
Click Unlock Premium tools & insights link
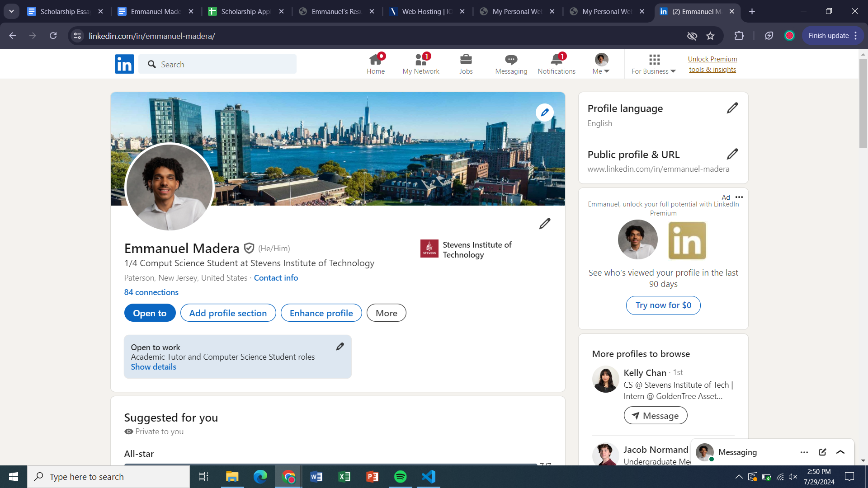[712, 64]
